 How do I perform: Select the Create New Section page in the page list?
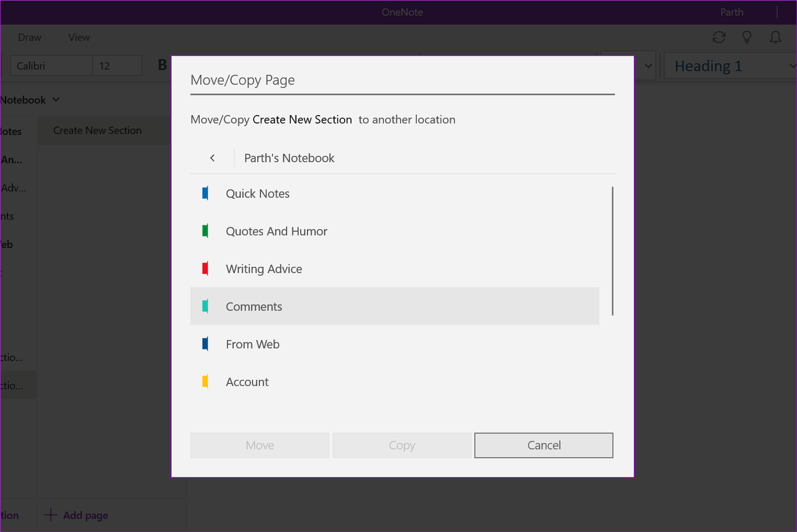pyautogui.click(x=104, y=131)
